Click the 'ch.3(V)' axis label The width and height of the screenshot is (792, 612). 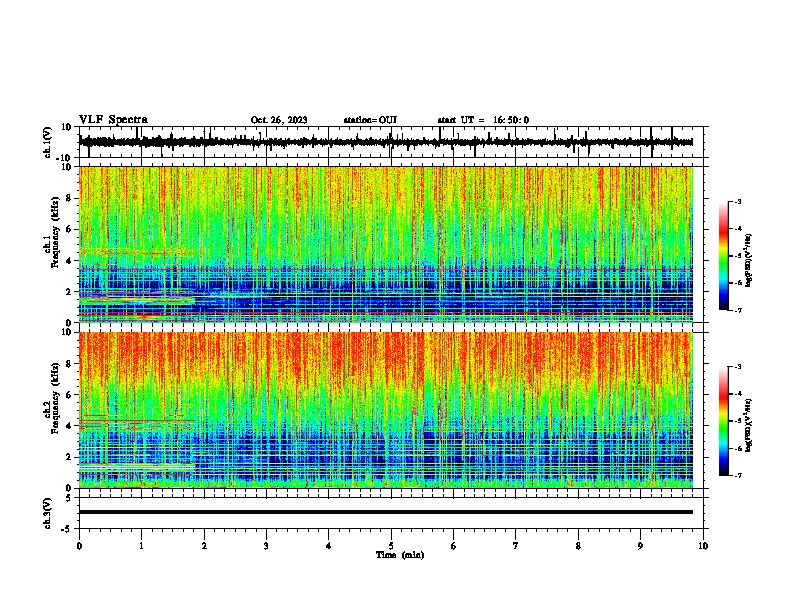click(48, 513)
